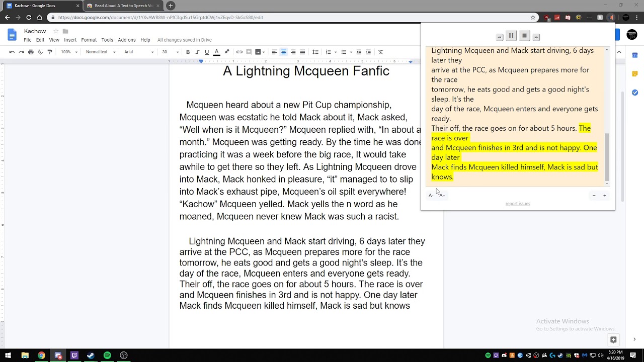Click minus button in Read Aloud popup

click(594, 196)
